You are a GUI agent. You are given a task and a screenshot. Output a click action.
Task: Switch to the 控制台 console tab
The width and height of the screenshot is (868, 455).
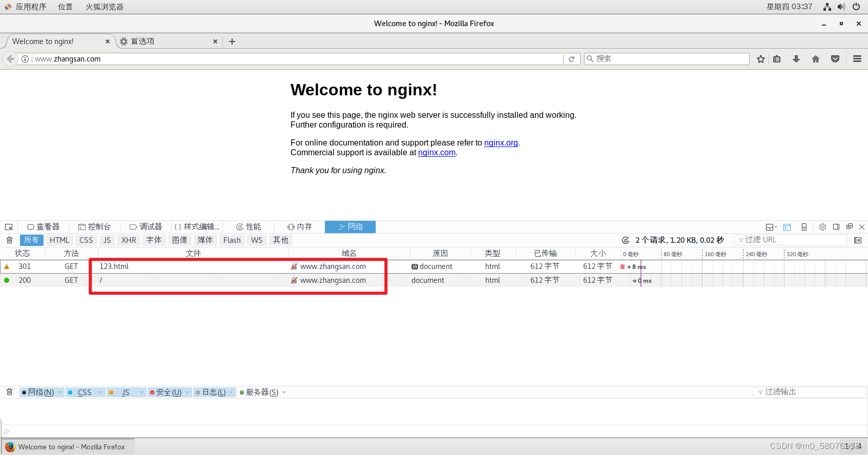click(x=94, y=227)
